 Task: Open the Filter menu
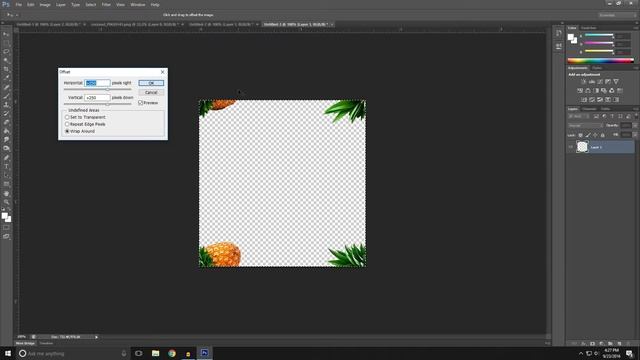click(106, 4)
